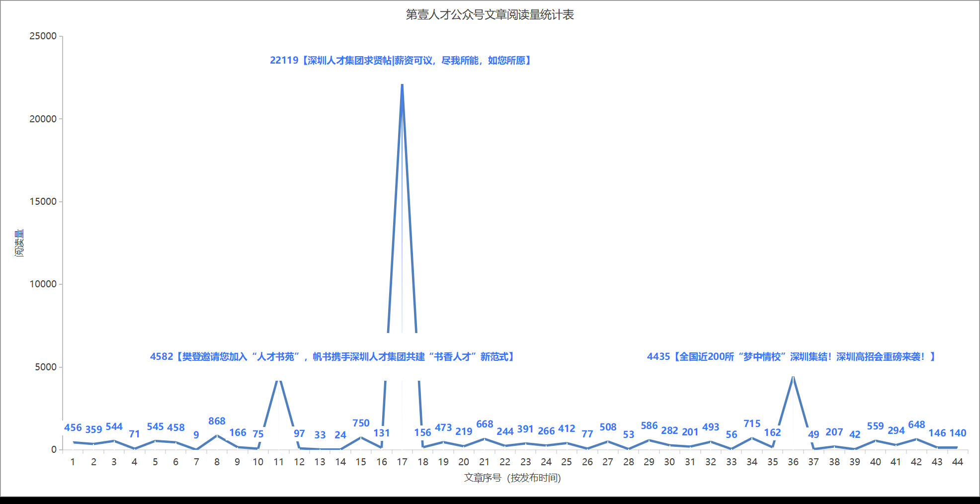980x504 pixels.
Task: Select the data label 4435 全国近200所
Action: (792, 356)
